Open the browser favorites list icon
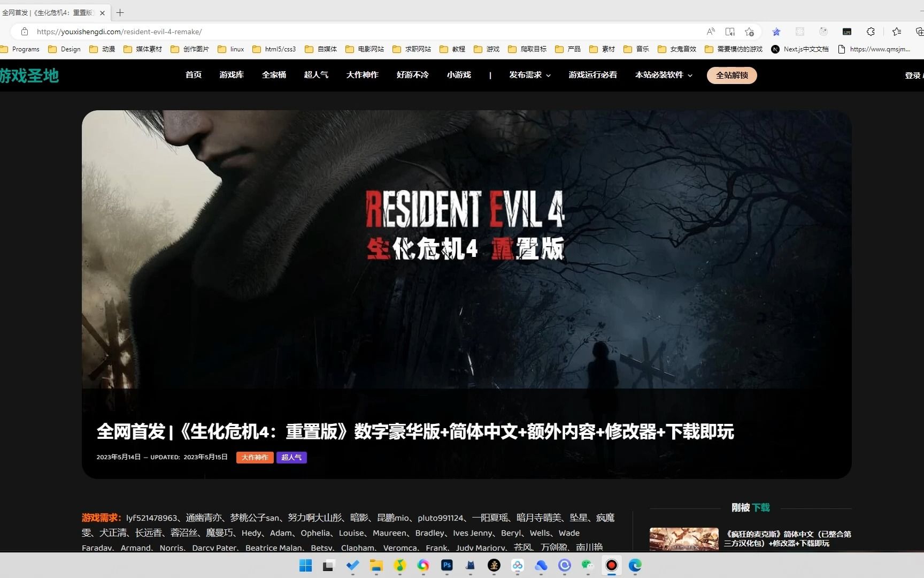Screen dimensions: 924x578 897,32
